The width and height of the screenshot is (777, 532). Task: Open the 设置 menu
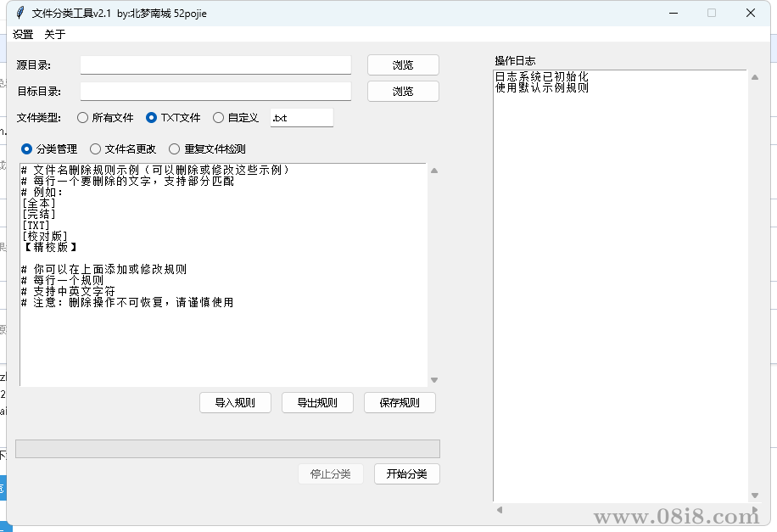[x=23, y=34]
